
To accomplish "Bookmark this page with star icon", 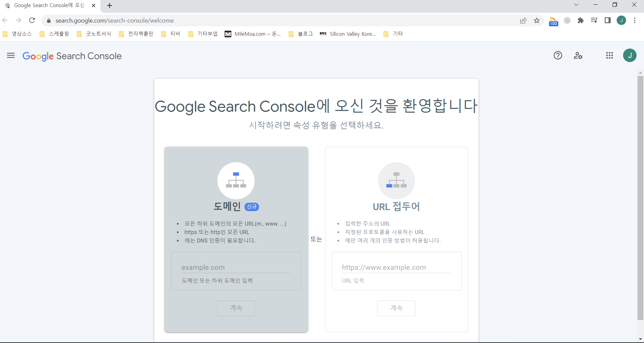I will click(x=537, y=21).
